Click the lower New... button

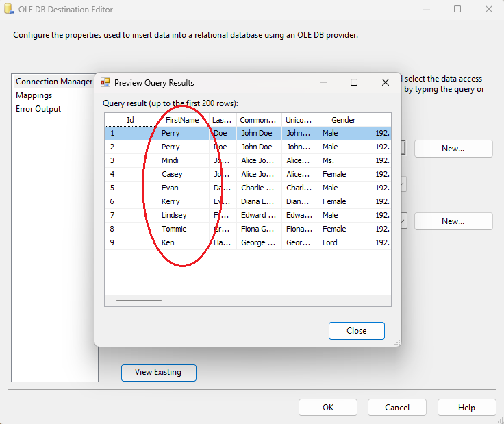click(x=453, y=221)
